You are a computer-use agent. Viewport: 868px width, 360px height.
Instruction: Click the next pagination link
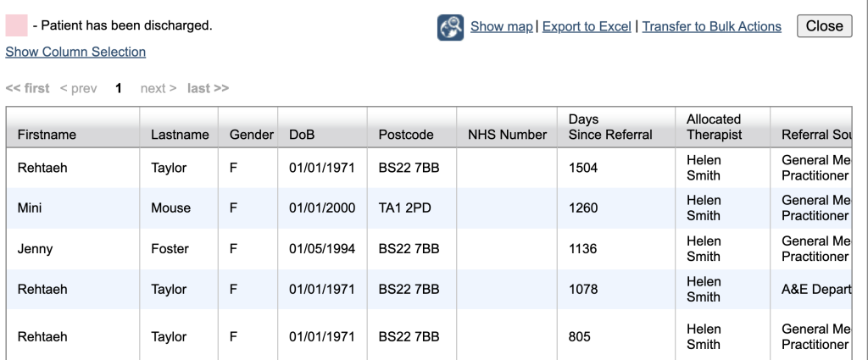click(x=159, y=88)
